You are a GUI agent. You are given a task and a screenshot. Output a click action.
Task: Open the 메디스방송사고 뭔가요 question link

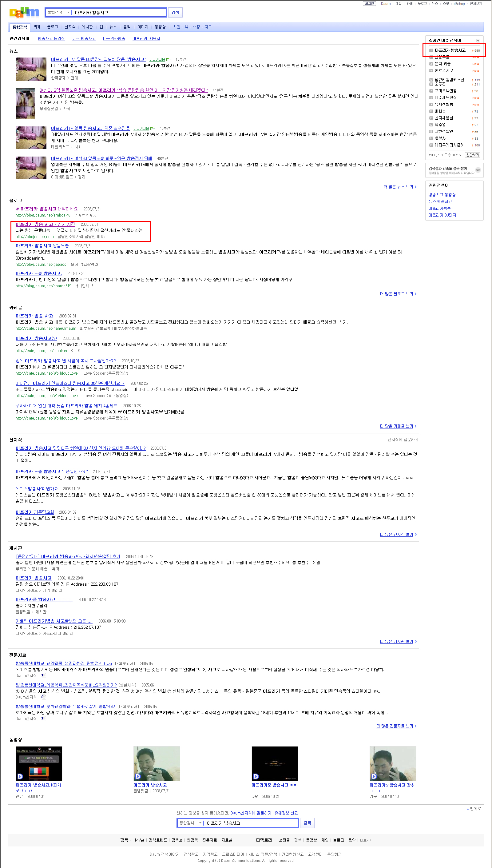(x=37, y=489)
